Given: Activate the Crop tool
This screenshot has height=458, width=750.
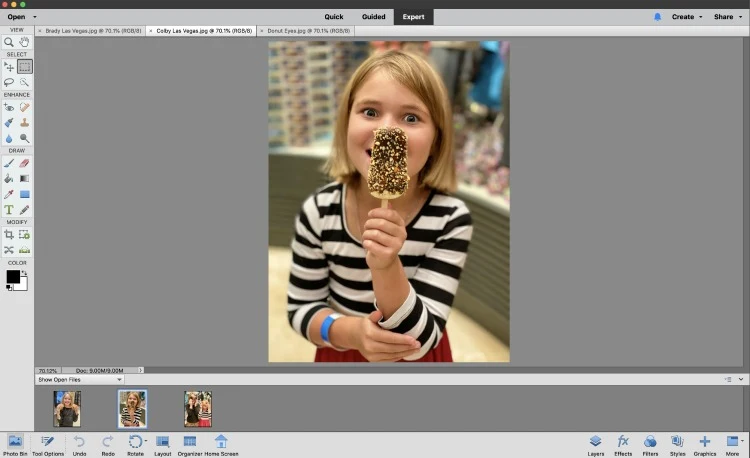Looking at the screenshot, I should (9, 234).
